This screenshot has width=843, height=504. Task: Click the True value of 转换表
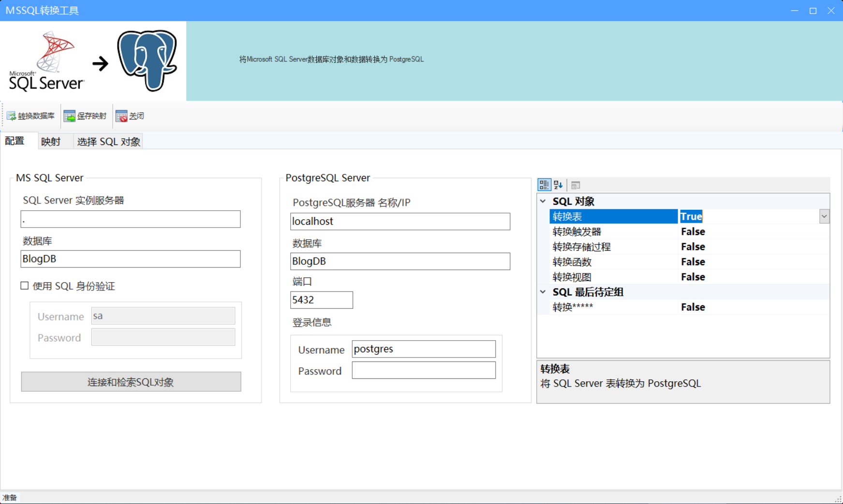point(691,216)
